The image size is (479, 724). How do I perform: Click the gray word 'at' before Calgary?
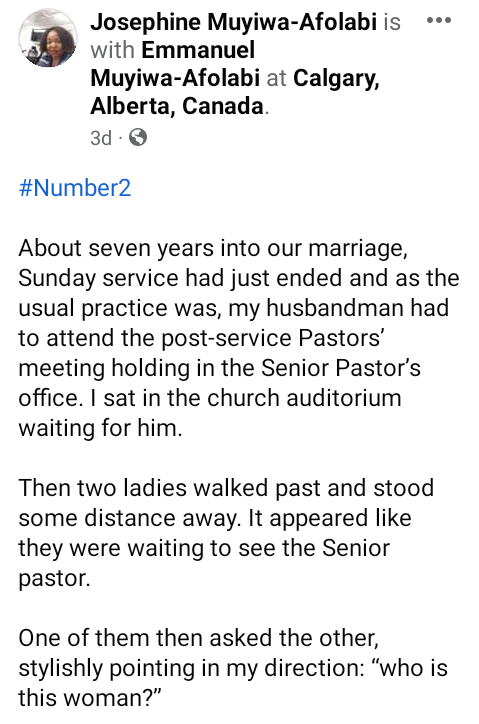pyautogui.click(x=276, y=78)
